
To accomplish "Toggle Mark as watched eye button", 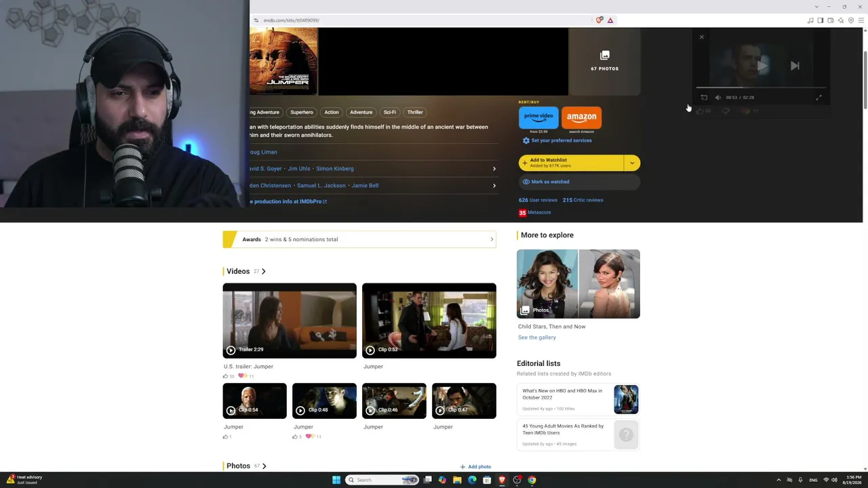I will (580, 182).
